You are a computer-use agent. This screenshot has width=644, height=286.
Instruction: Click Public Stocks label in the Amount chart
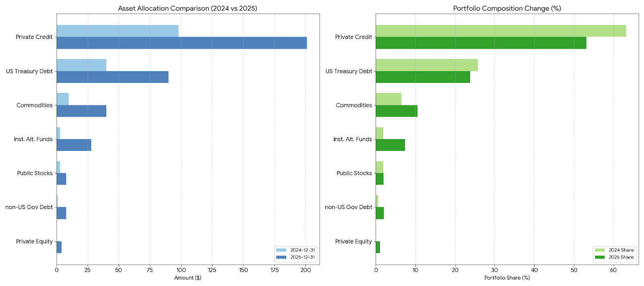35,173
